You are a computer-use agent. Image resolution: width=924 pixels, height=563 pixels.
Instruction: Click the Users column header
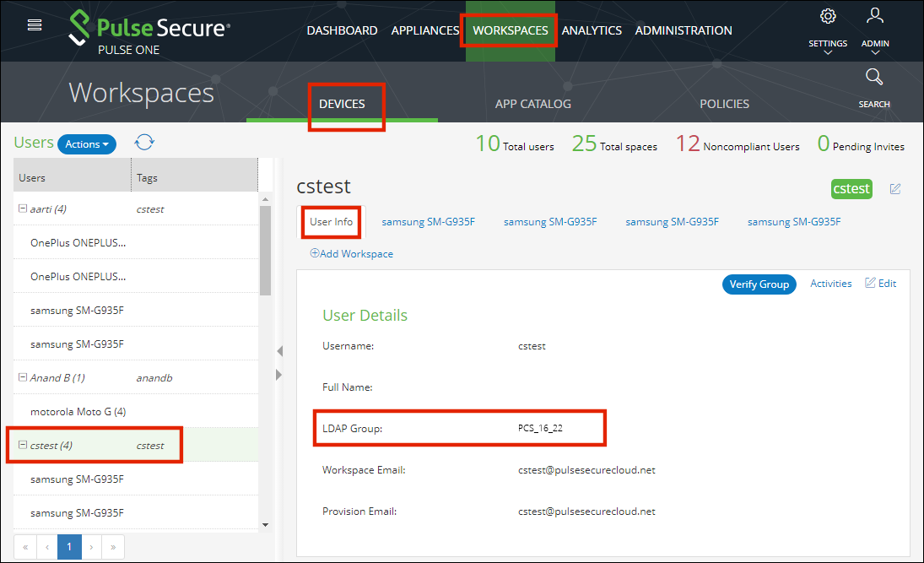(x=73, y=175)
